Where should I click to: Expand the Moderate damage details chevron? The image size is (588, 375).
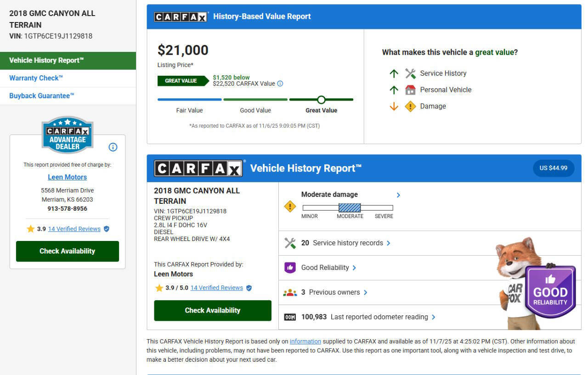[398, 195]
